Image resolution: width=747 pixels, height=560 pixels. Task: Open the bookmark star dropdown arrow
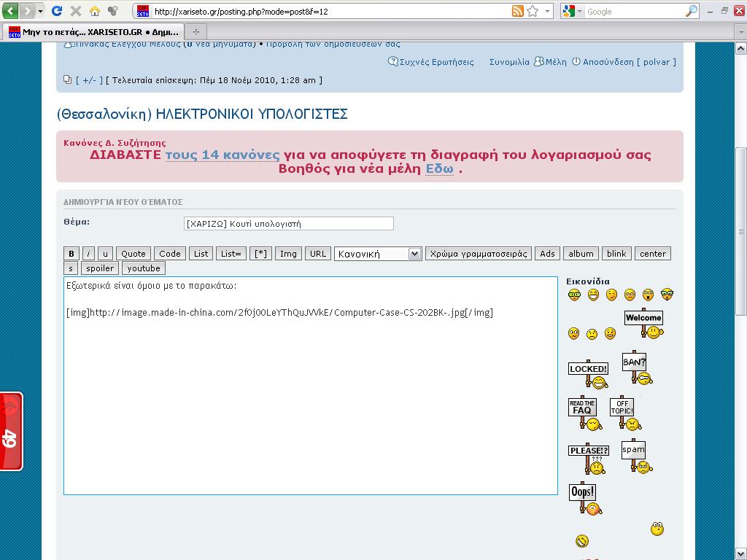pos(547,11)
